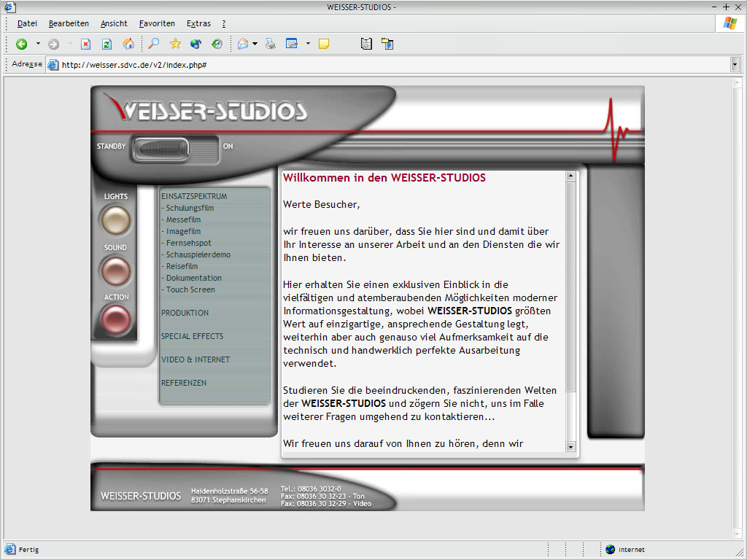747x560 pixels.
Task: Click the Stop loading icon
Action: coord(85,44)
